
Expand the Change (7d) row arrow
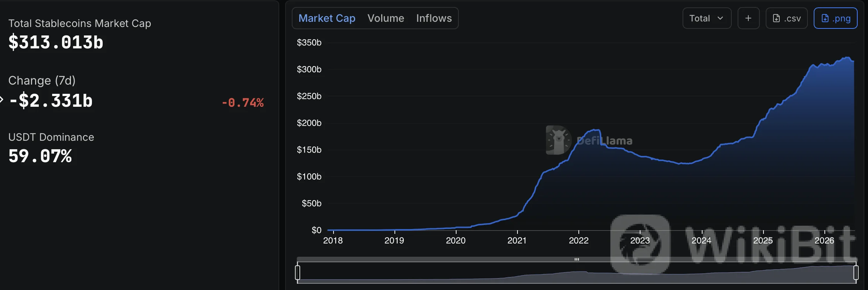click(x=1, y=99)
